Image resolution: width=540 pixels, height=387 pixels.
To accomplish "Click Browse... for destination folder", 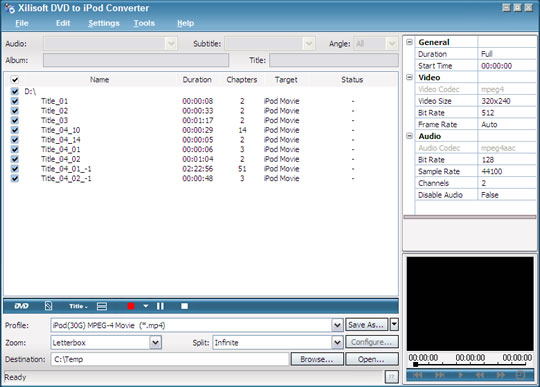I will tap(317, 359).
